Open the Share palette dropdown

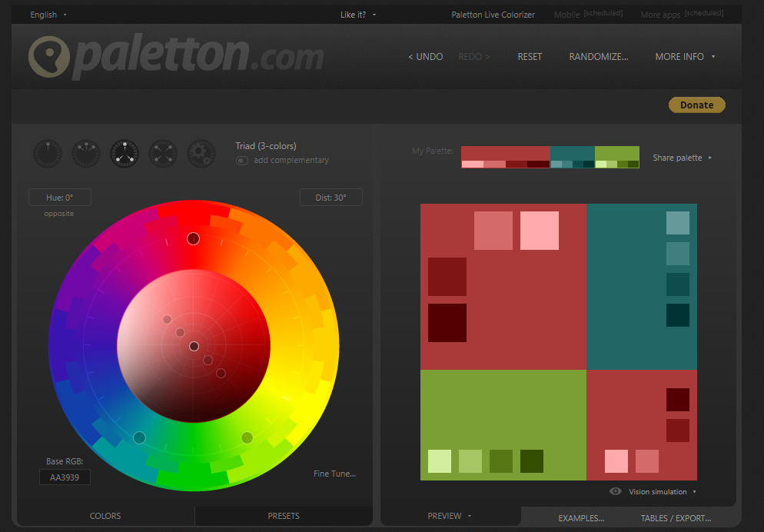(x=682, y=158)
